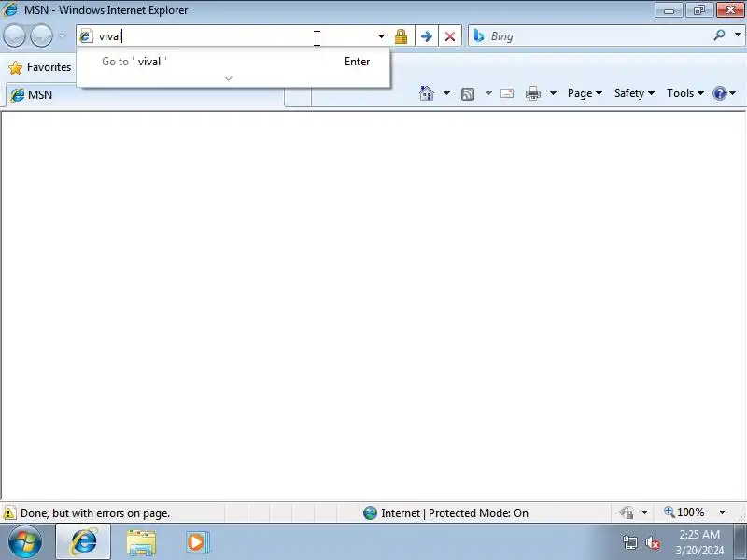
Task: Click Internet Explorer taskbar icon
Action: [x=83, y=542]
